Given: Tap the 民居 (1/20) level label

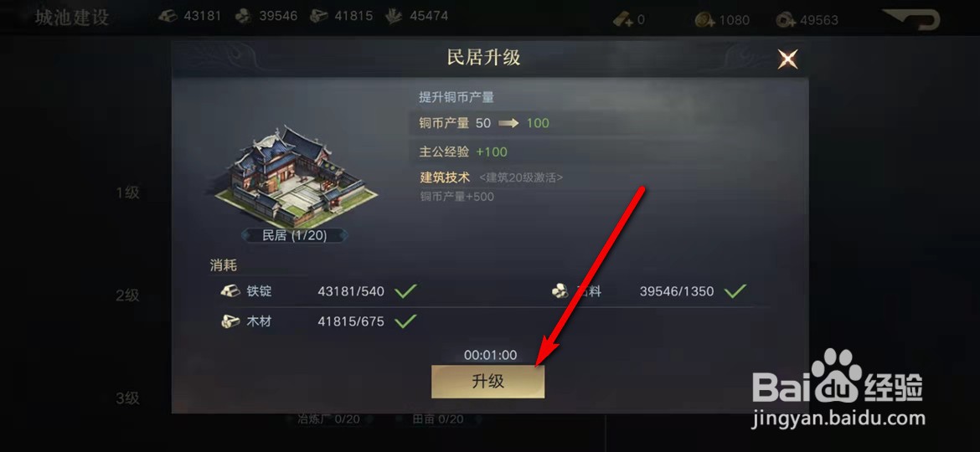Looking at the screenshot, I should click(294, 235).
